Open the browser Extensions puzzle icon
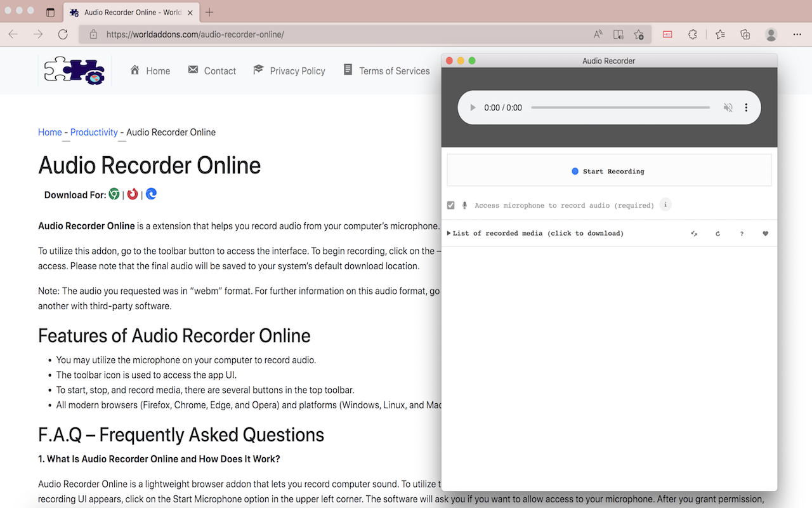 click(692, 34)
